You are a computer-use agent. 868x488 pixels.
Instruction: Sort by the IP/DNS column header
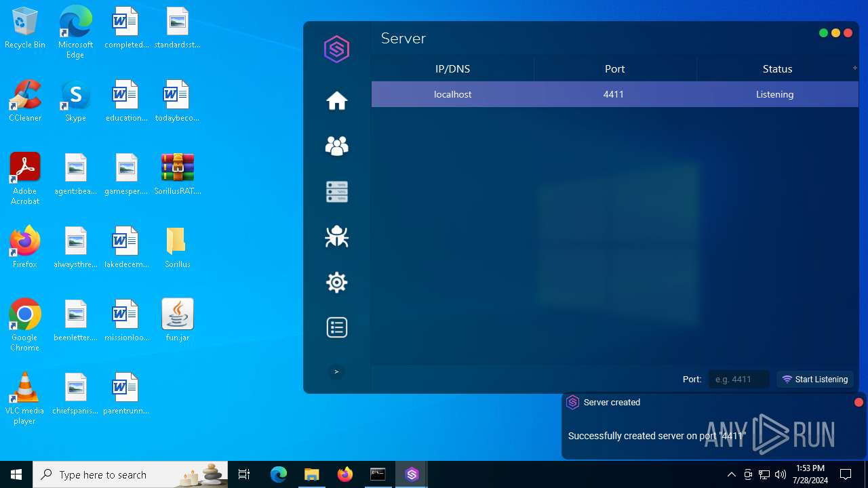coord(452,69)
